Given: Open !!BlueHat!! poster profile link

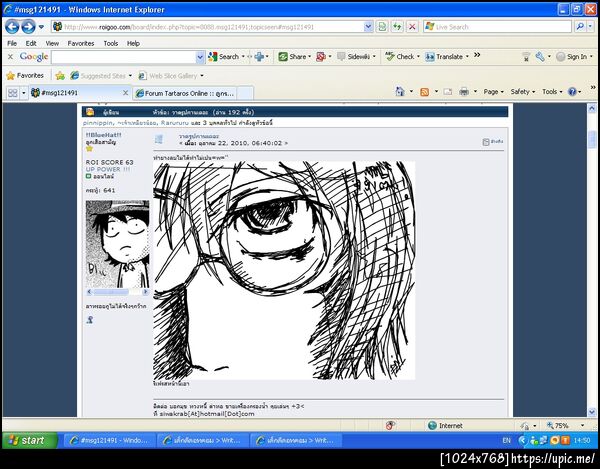Looking at the screenshot, I should (x=103, y=135).
